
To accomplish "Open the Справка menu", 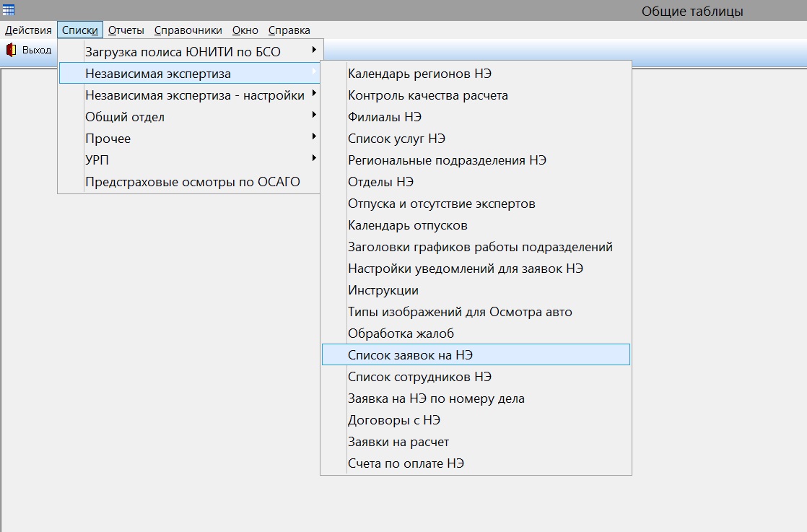I will click(289, 30).
